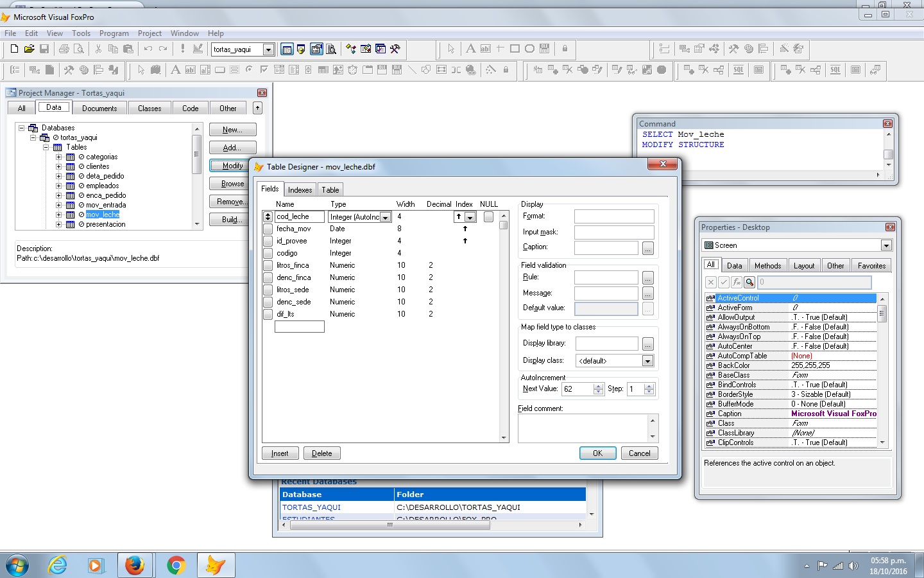Click the accept checkmark icon in Properties
Viewport: 924px width, 578px height.
coord(724,282)
